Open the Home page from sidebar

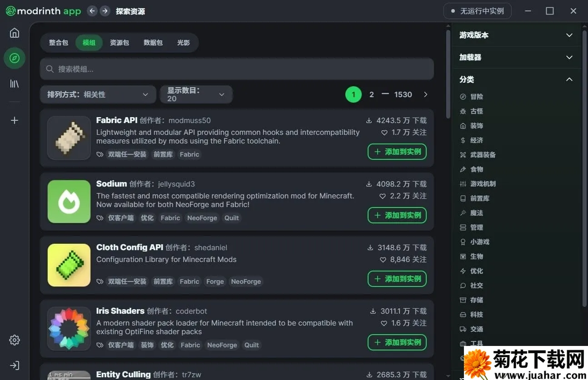pyautogui.click(x=15, y=33)
